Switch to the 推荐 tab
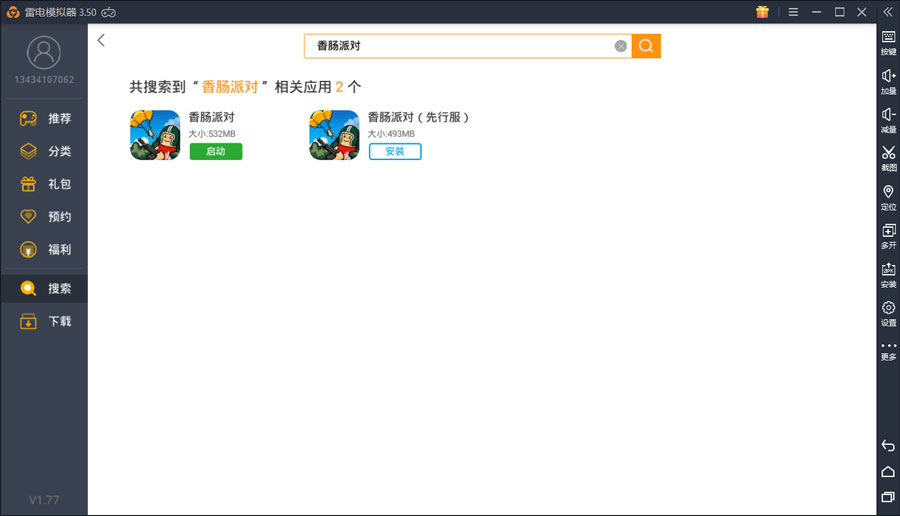The height and width of the screenshot is (516, 900). point(44,119)
